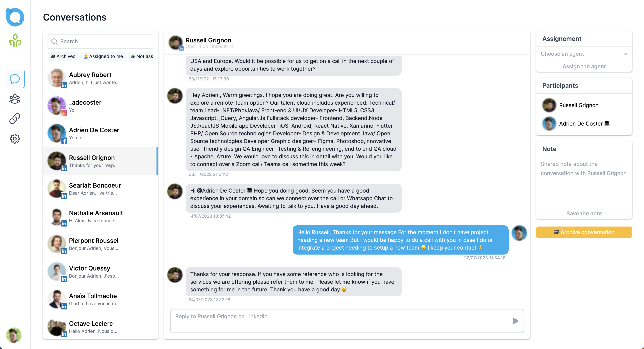Open user profile avatar at bottom left

click(14, 335)
